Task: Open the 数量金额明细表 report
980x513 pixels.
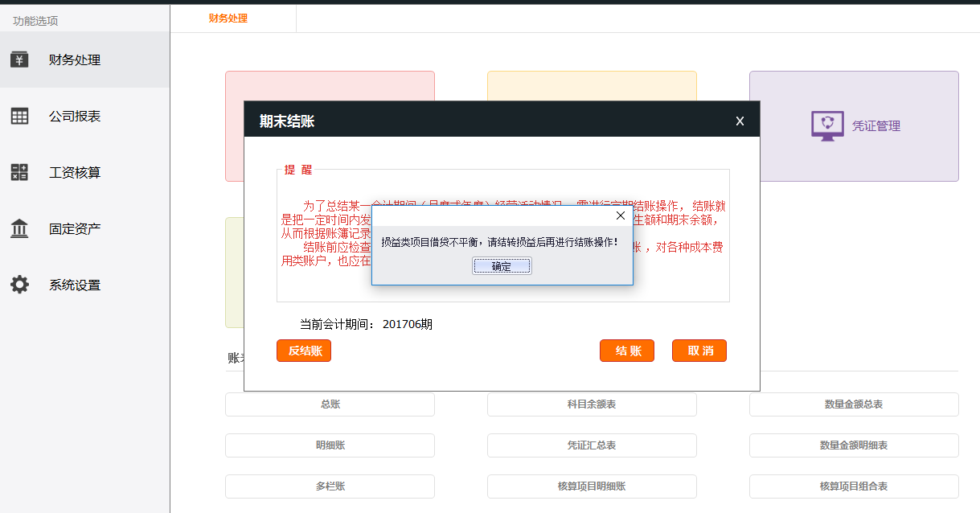Action: pos(854,445)
